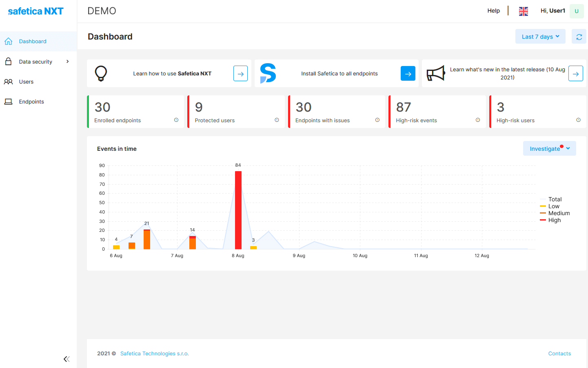The width and height of the screenshot is (588, 368).
Task: Change language via UK flag icon
Action: point(524,11)
